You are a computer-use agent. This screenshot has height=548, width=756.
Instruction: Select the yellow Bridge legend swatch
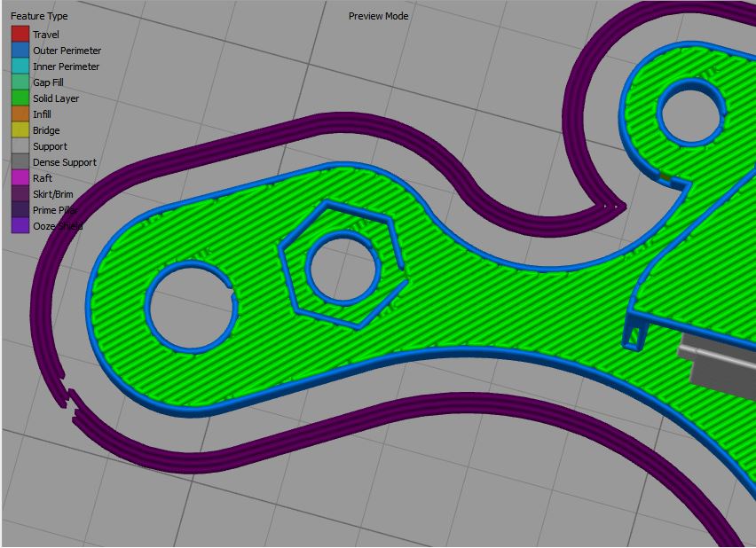coord(20,130)
